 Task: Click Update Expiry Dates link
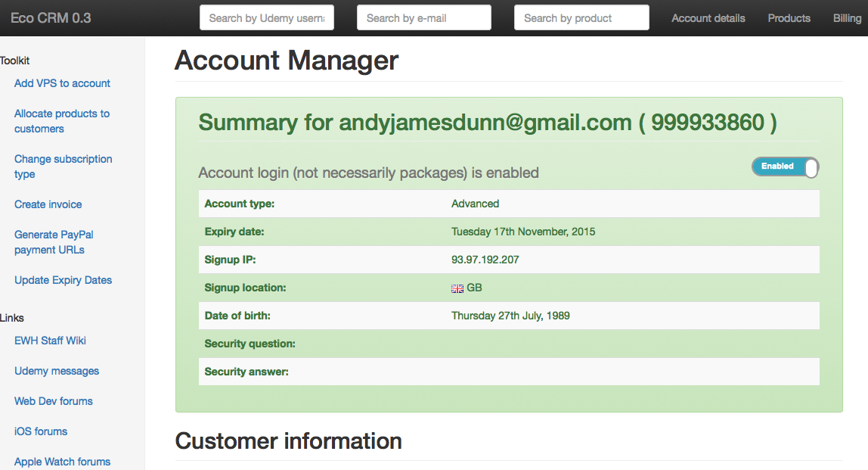(63, 280)
